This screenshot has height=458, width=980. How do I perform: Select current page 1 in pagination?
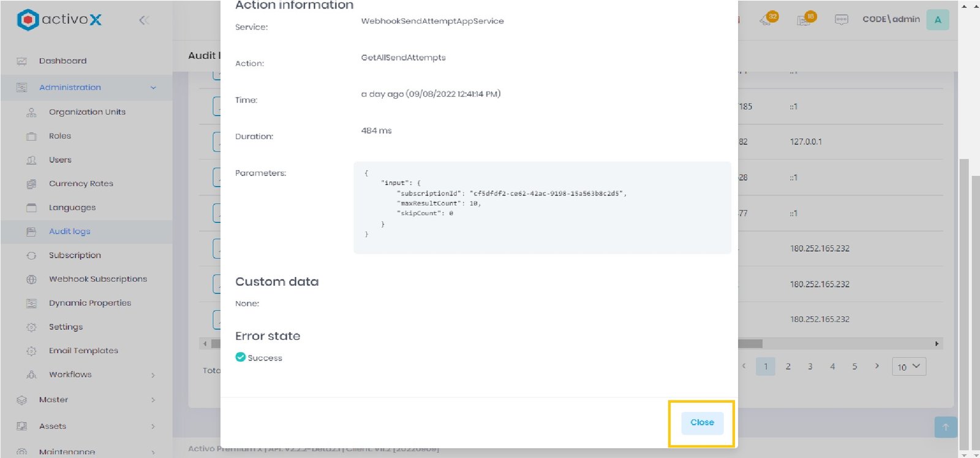tap(766, 367)
